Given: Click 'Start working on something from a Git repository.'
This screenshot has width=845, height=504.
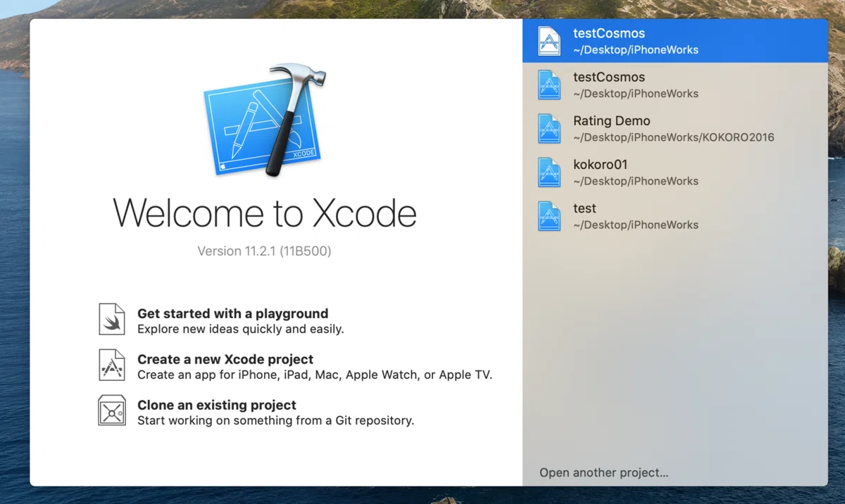Looking at the screenshot, I should 276,420.
